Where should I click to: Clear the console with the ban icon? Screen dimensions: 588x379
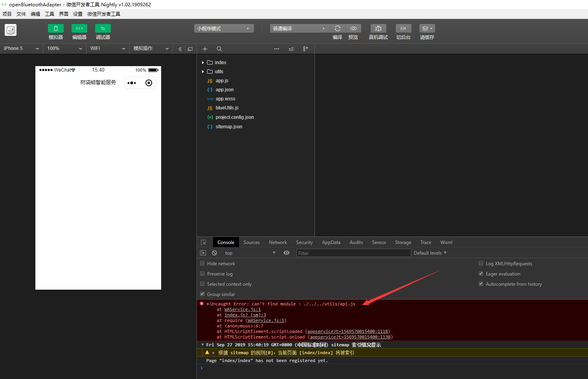pyautogui.click(x=214, y=253)
